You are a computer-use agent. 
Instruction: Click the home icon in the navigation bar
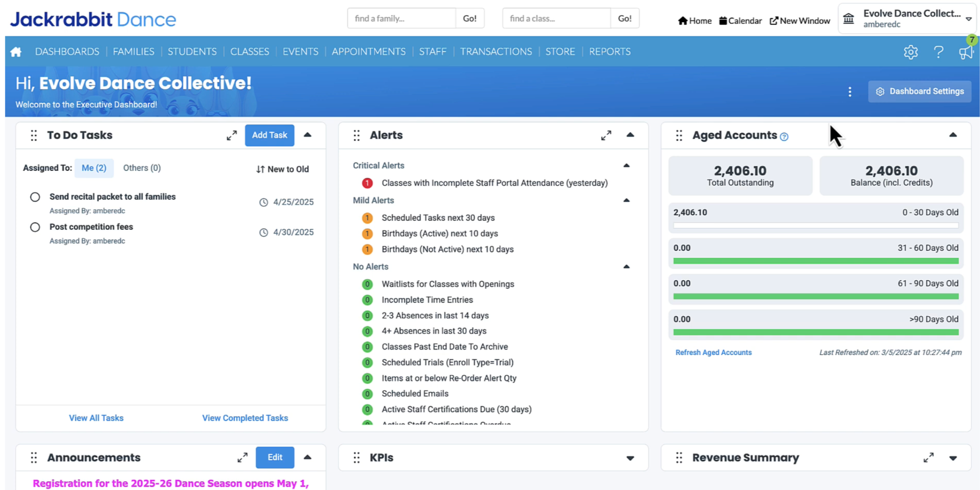coord(15,51)
